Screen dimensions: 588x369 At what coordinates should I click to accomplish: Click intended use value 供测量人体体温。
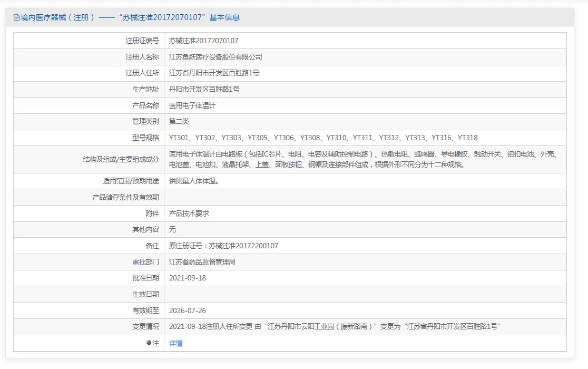(194, 181)
